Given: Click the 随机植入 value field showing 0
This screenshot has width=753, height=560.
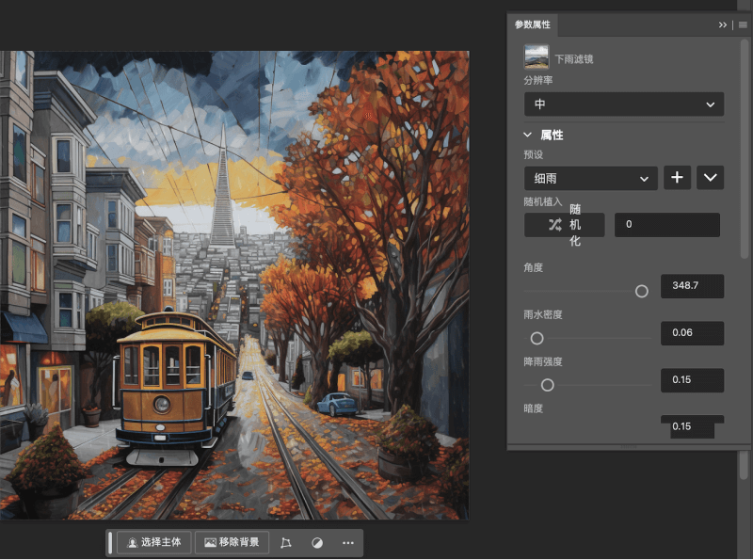Looking at the screenshot, I should (666, 224).
